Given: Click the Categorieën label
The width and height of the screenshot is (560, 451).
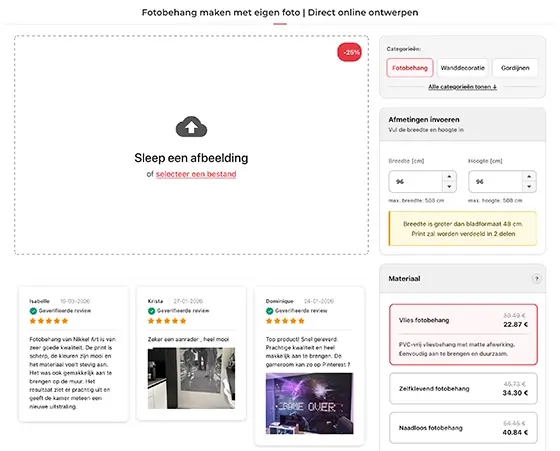Looking at the screenshot, I should (404, 49).
